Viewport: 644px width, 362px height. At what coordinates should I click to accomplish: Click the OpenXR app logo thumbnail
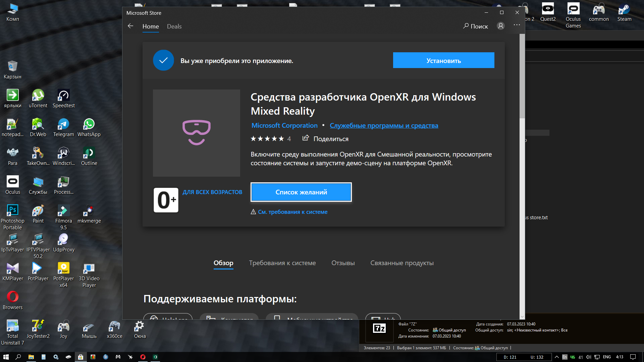point(197,133)
